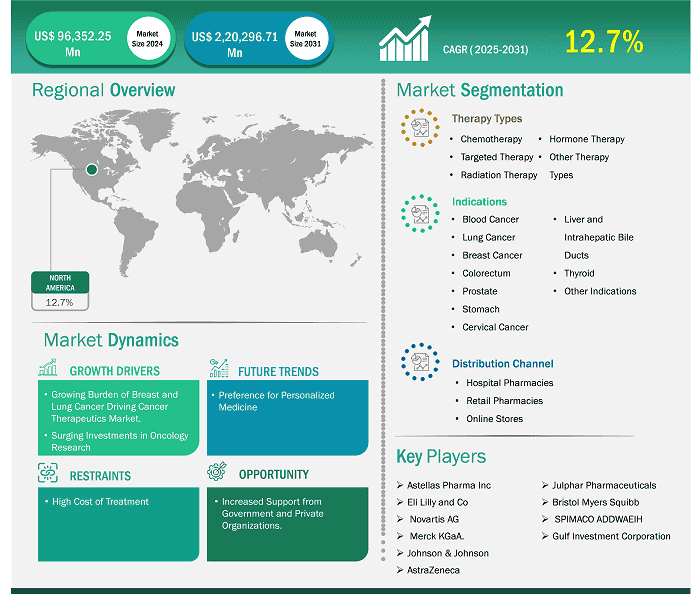
Task: Click the FUTURE TRENDS title
Action: coord(279,371)
